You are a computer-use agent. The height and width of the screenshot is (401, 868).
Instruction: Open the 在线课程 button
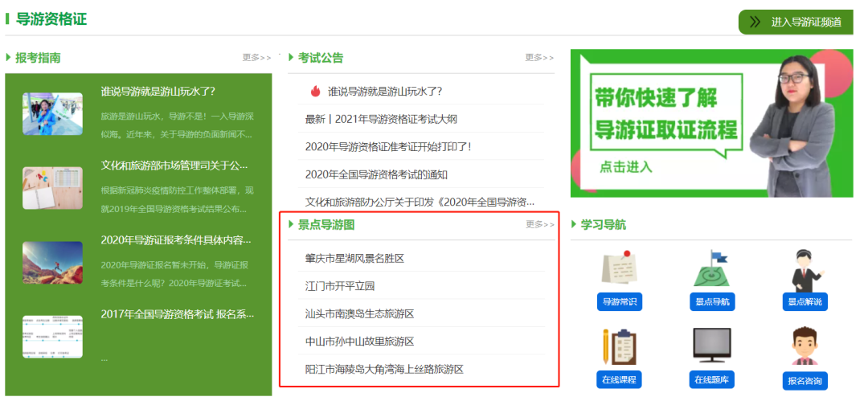(620, 380)
